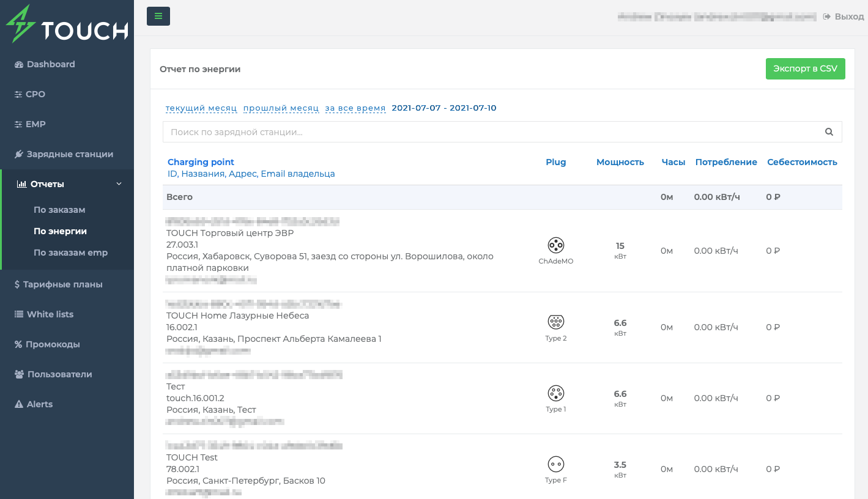
Task: Click TOUCH Торговый центр ЭВР station name
Action: tap(230, 233)
